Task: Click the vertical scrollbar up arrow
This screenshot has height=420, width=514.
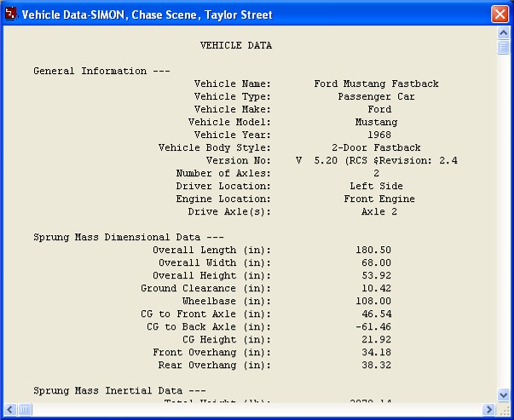Action: [x=504, y=33]
